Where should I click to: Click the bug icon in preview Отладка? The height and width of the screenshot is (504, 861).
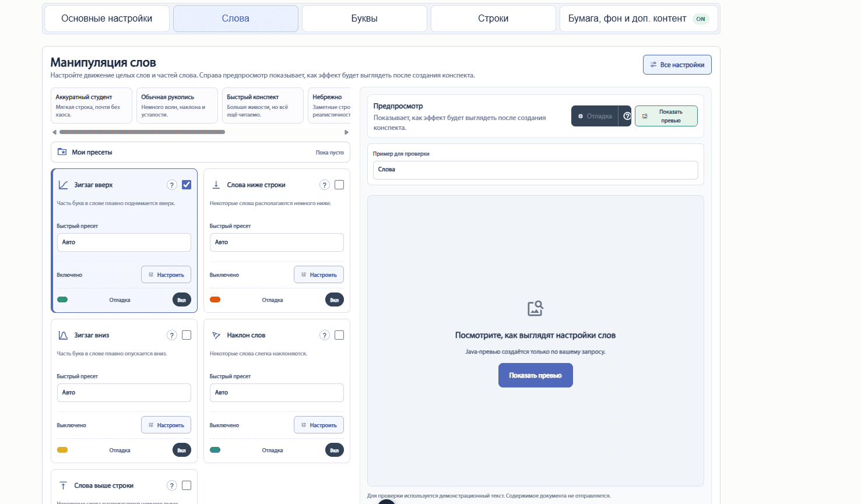[581, 116]
